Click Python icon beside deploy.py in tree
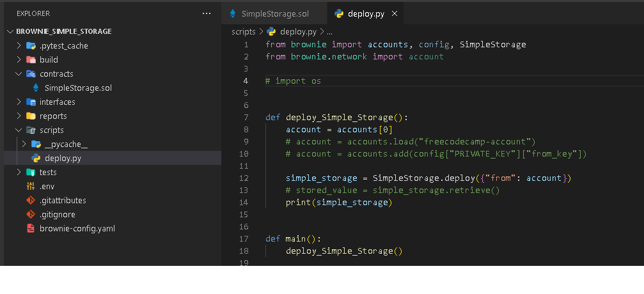Image resolution: width=644 pixels, height=294 pixels. tap(36, 158)
